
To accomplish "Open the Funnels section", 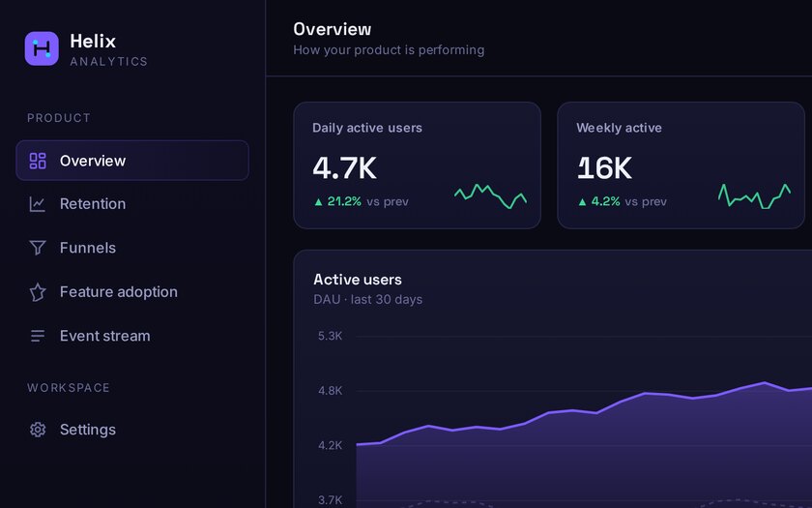I will pos(132,248).
